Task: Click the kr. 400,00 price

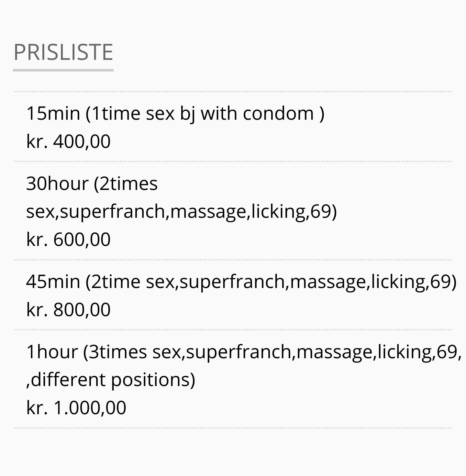Action: (x=68, y=142)
